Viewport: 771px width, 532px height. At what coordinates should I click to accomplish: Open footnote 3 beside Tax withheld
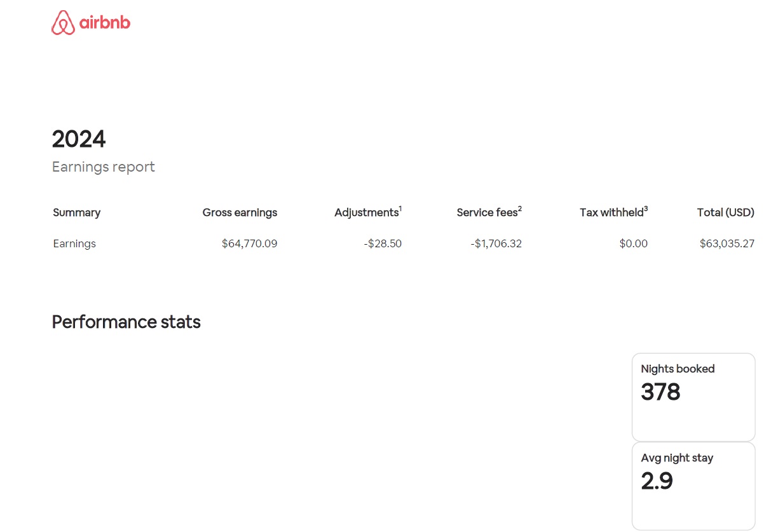[x=646, y=208]
